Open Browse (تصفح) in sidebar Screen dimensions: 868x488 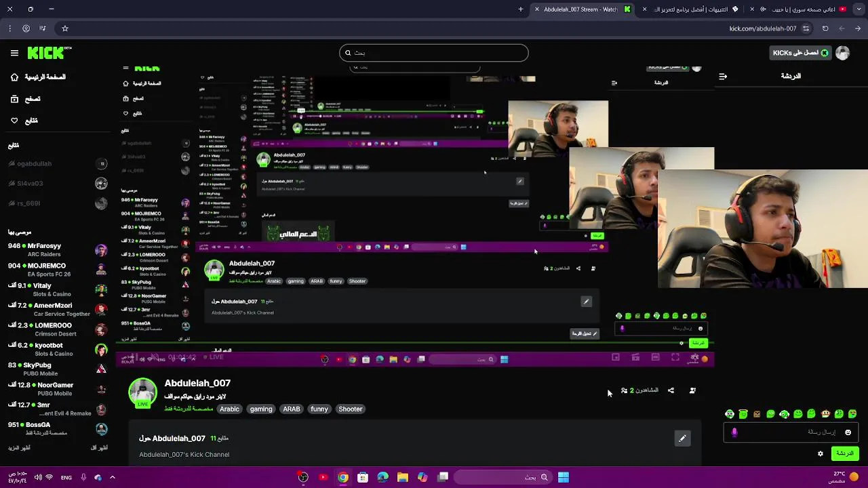point(26,99)
